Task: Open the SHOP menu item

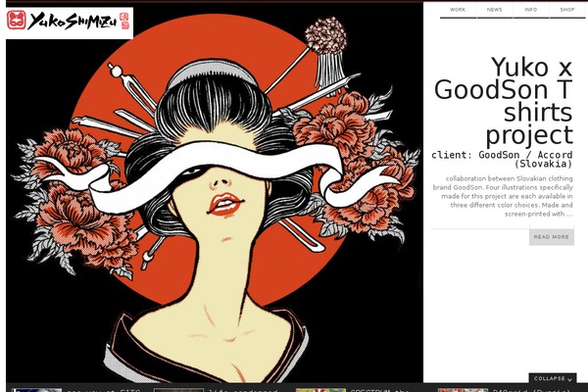Action: 567,10
